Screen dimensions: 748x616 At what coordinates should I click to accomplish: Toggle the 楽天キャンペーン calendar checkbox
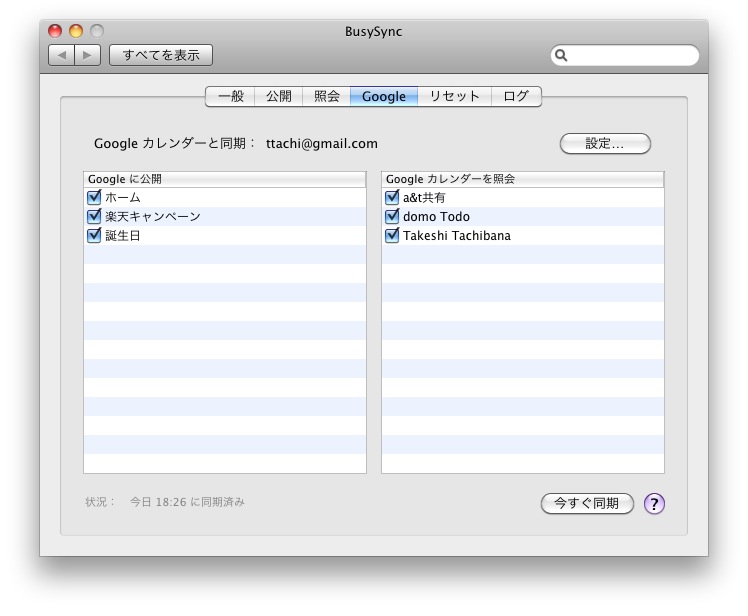[95, 217]
